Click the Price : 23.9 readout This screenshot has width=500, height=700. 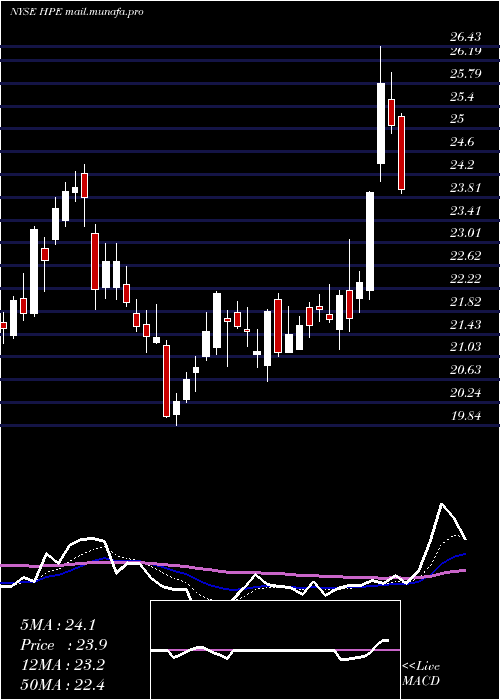click(63, 645)
